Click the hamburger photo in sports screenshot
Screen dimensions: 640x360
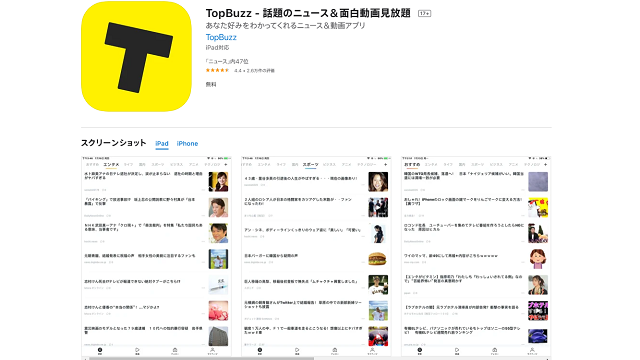pyautogui.click(x=378, y=259)
